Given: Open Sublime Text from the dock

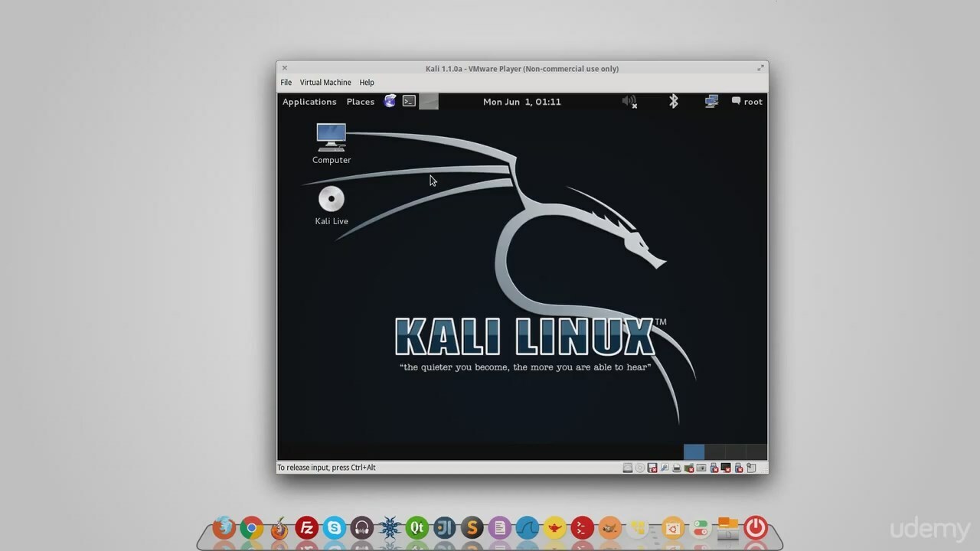Looking at the screenshot, I should click(x=472, y=527).
